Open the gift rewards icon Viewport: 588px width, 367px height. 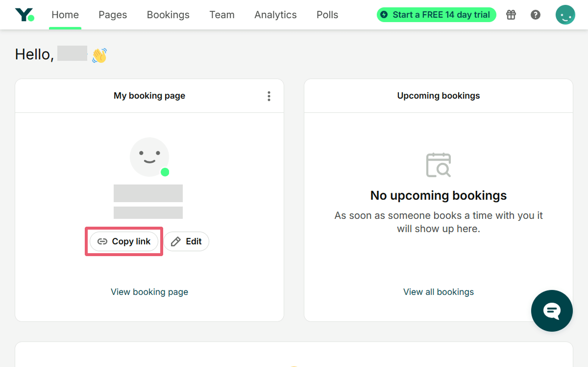point(511,15)
